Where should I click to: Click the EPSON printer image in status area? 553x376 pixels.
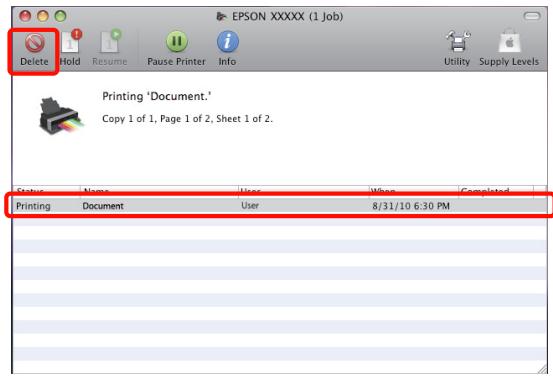(x=61, y=115)
